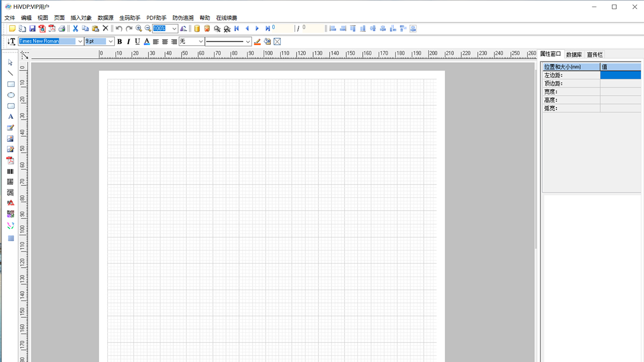Click the database icon with red X

point(207,29)
